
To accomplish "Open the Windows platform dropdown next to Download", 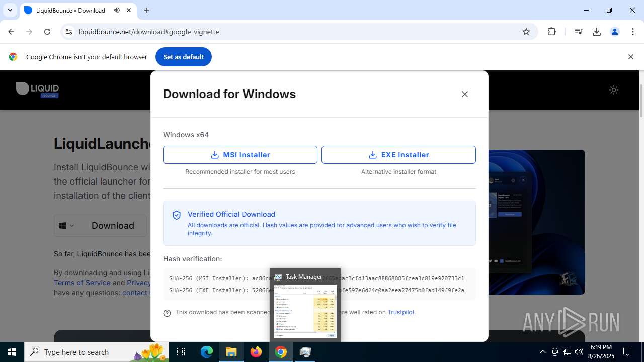I will tap(66, 226).
